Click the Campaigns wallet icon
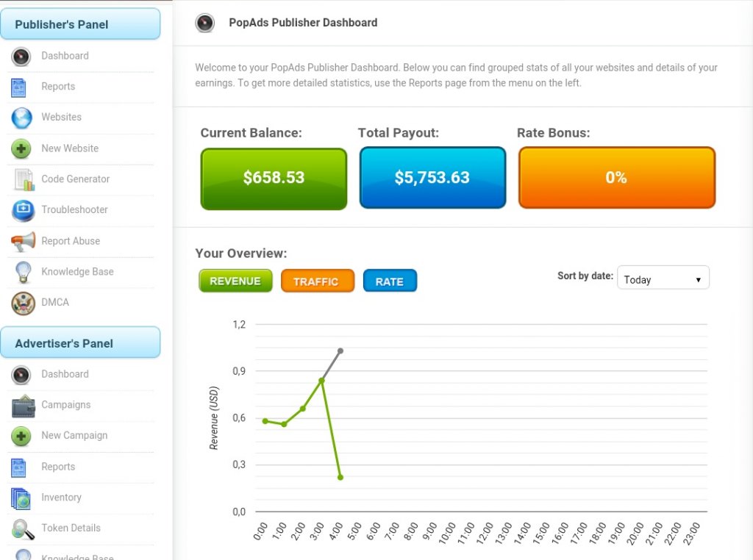 coord(24,406)
